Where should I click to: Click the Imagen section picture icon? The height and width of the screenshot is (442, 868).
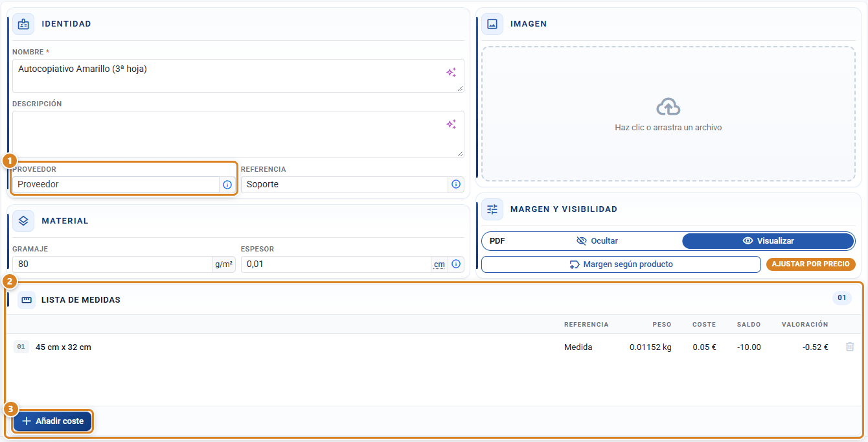click(x=492, y=24)
